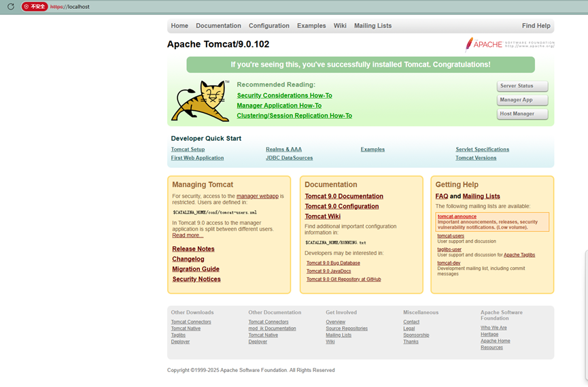Open mod_jk Documentation link
588x387 pixels.
(x=273, y=329)
